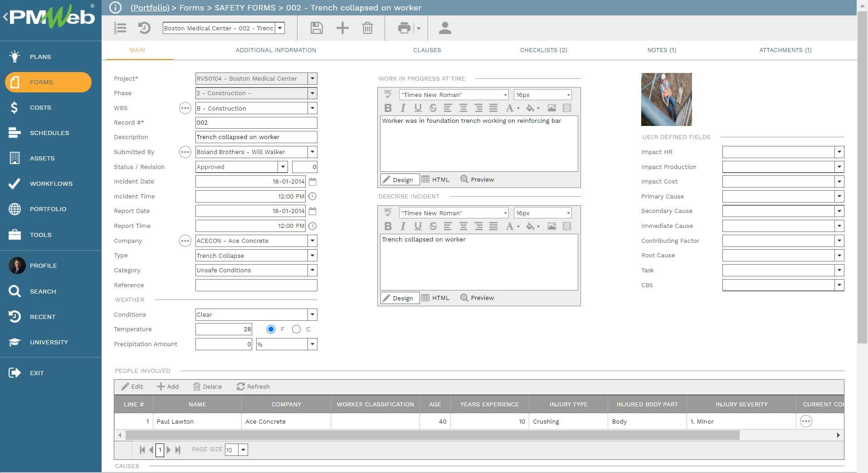This screenshot has width=868, height=473.
Task: Click Edit in People Involved toolbar
Action: coord(132,387)
